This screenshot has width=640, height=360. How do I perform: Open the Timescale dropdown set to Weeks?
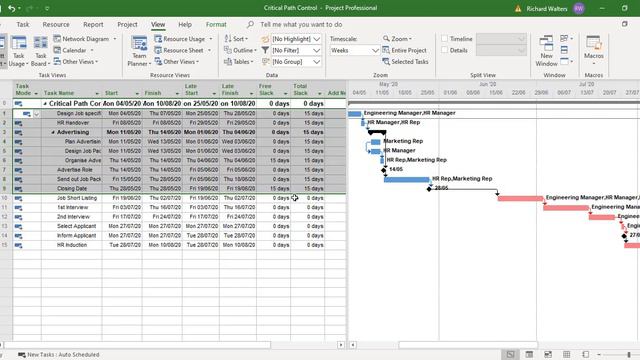[375, 50]
